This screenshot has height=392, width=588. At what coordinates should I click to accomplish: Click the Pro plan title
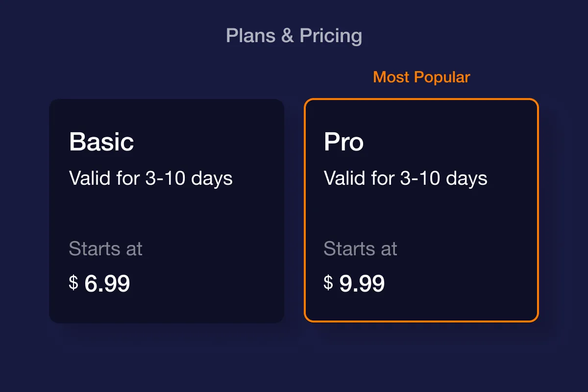343,142
